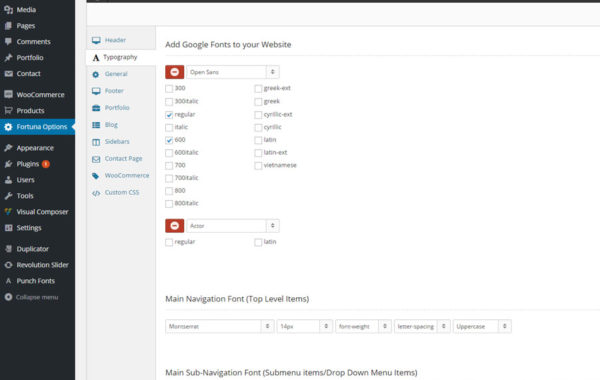This screenshot has height=380, width=600.
Task: Open the Typography options tab
Action: [121, 57]
